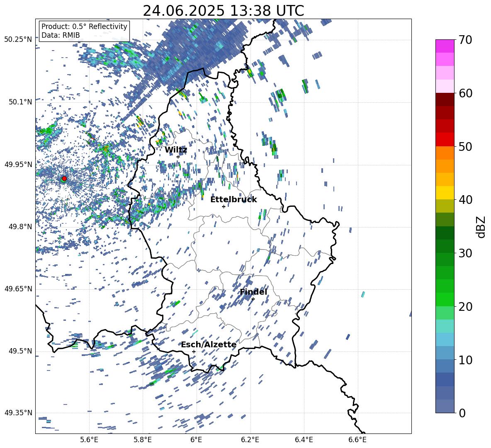Click the 10 tick on colorbar
The image size is (491, 448).
click(465, 360)
